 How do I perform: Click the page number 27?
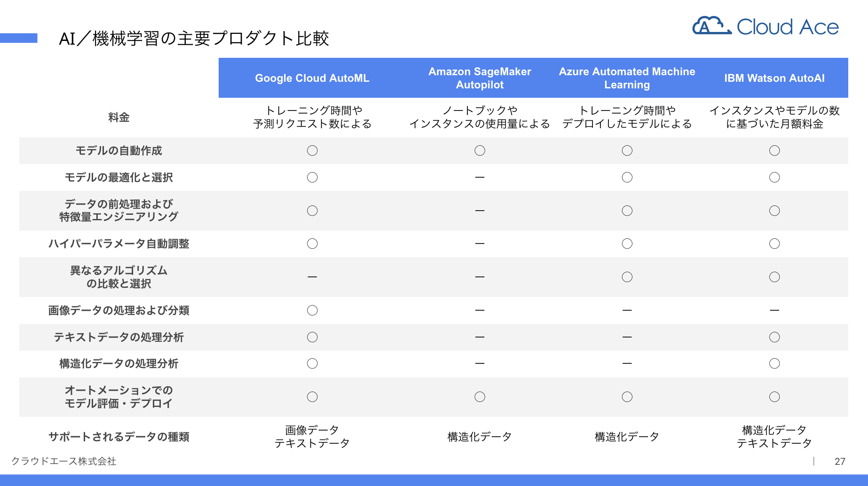pyautogui.click(x=840, y=462)
